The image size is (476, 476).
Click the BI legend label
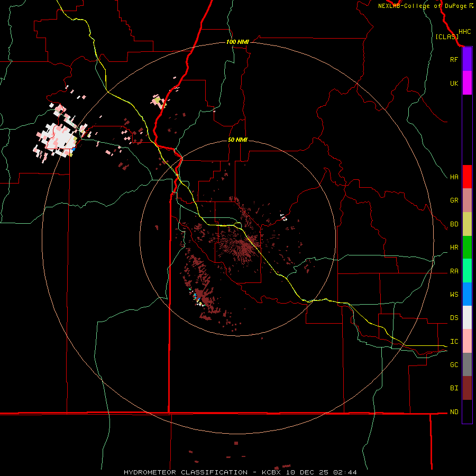pyautogui.click(x=454, y=388)
